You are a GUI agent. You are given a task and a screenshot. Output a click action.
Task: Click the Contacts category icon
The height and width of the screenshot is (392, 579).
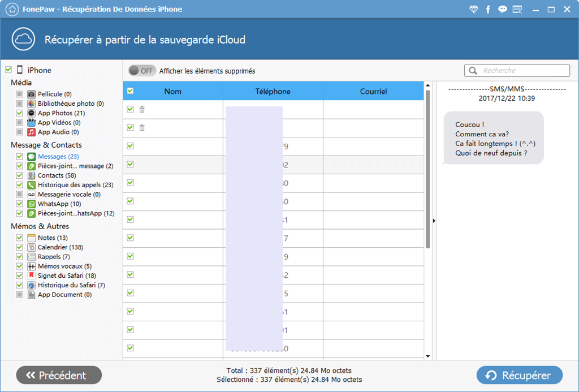[x=32, y=175]
